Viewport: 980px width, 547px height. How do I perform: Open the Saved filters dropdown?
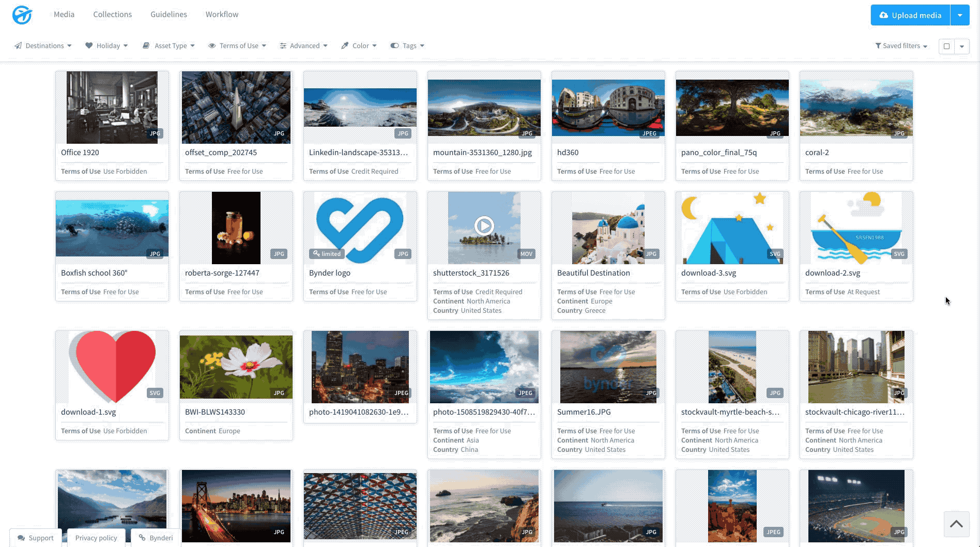tap(901, 46)
